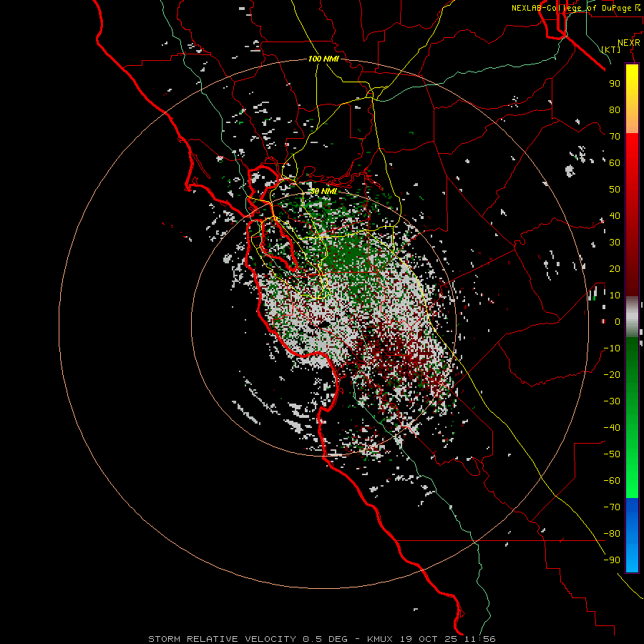Viewport: 644px width, 644px height.
Task: Click the "-20" scale label
Action: [612, 374]
